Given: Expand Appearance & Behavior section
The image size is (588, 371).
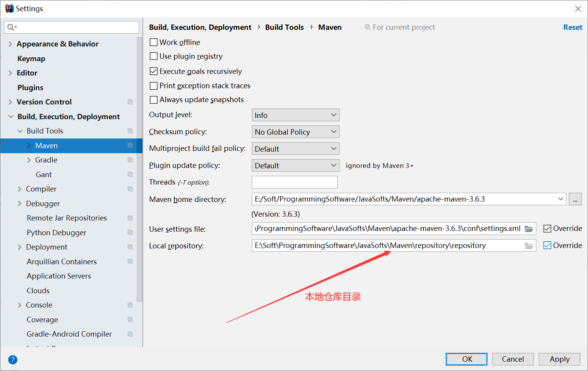Looking at the screenshot, I should 10,44.
